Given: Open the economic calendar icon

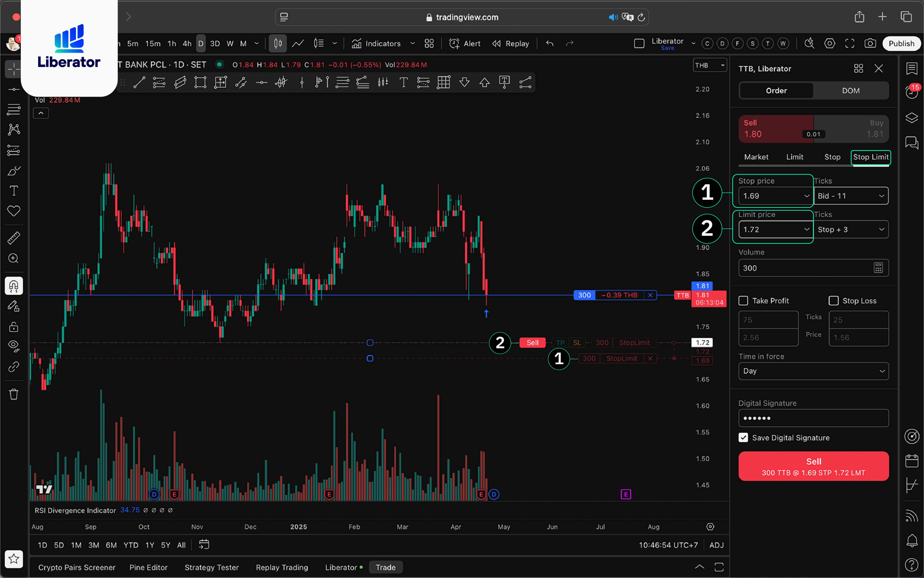Looking at the screenshot, I should [912, 461].
